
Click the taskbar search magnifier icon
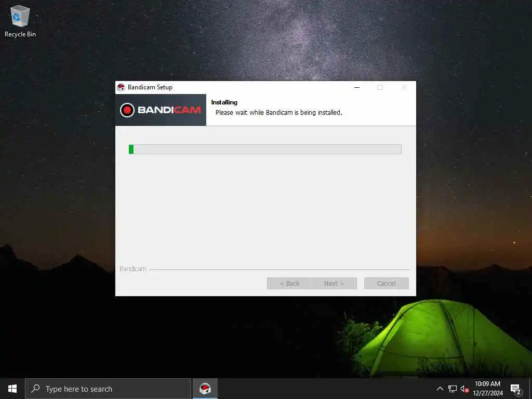pos(35,389)
